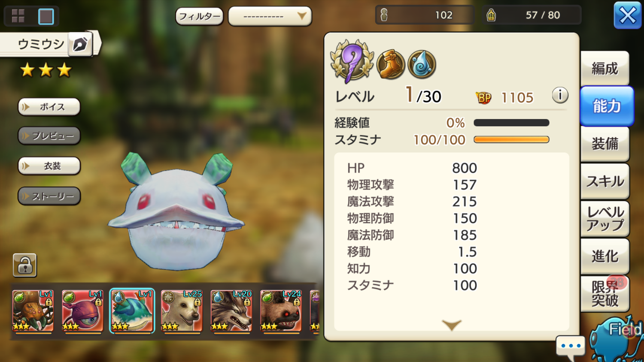Tap the purple staff class emblem

click(x=352, y=61)
